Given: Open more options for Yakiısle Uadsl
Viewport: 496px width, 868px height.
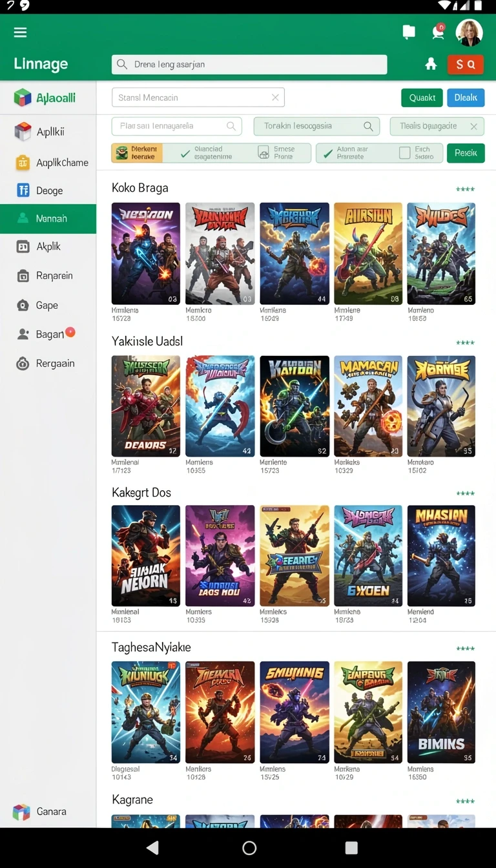Looking at the screenshot, I should (x=465, y=343).
